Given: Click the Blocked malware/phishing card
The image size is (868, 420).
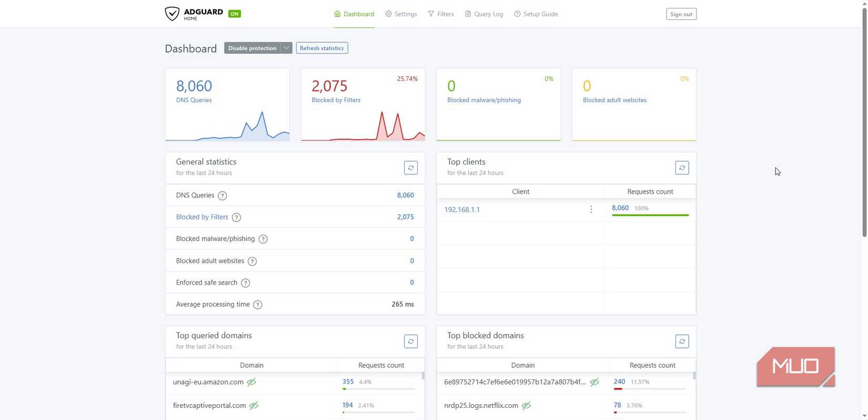Looking at the screenshot, I should click(499, 104).
